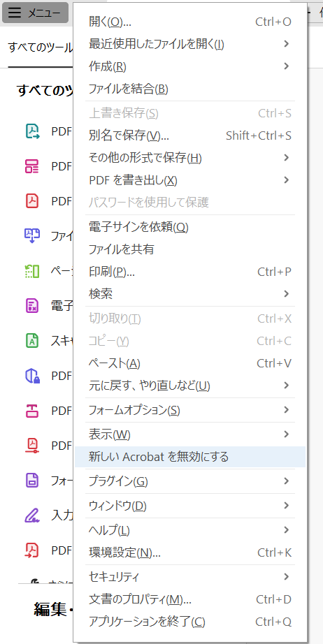Select the red Create PDF document icon
Screen dimensions: 323x644
(x=32, y=201)
